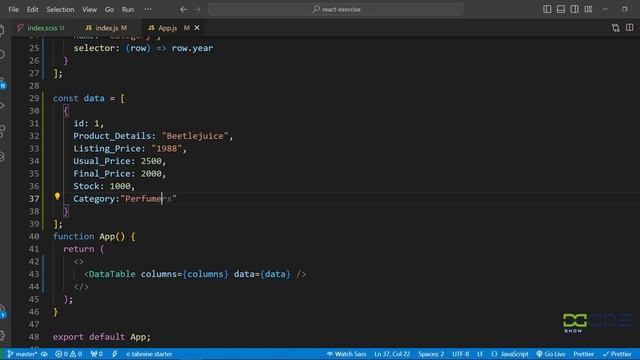Click the value 2500 on Usual_Price line
Image resolution: width=640 pixels, height=360 pixels.
click(x=151, y=161)
